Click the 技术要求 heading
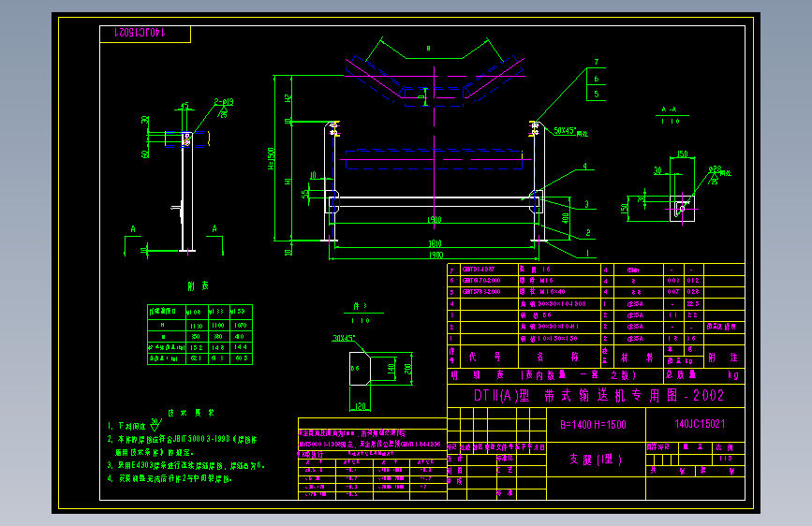The height and width of the screenshot is (526, 812). (x=191, y=413)
